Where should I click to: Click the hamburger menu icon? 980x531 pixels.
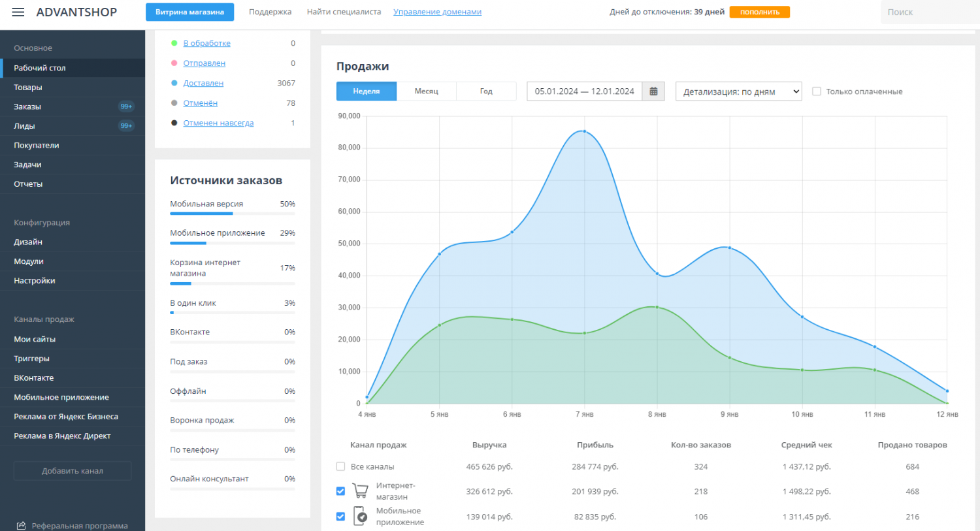coord(18,12)
